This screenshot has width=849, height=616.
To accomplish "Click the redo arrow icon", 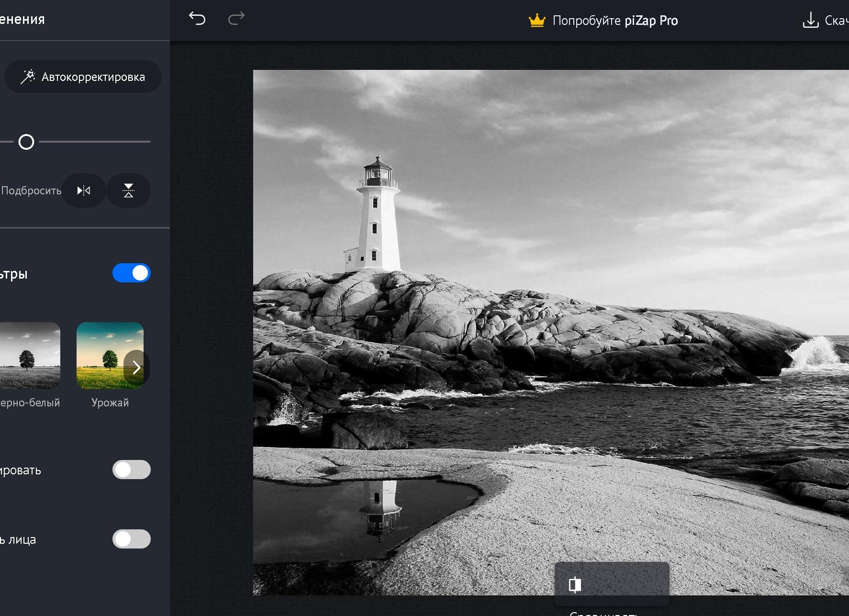I will (x=236, y=18).
